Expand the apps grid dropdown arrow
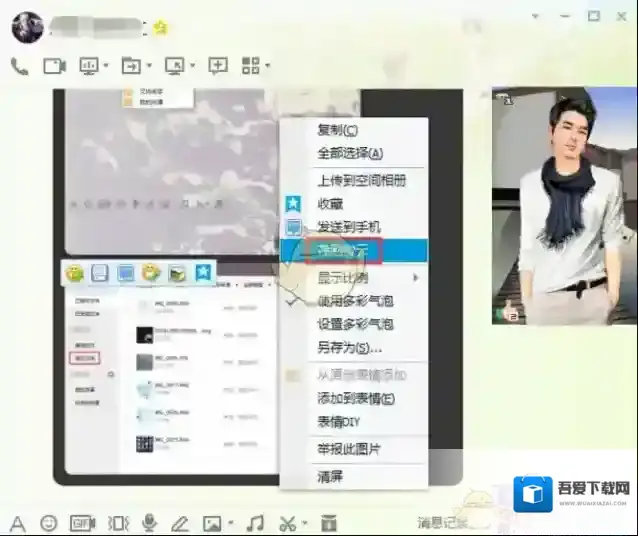 pos(268,65)
